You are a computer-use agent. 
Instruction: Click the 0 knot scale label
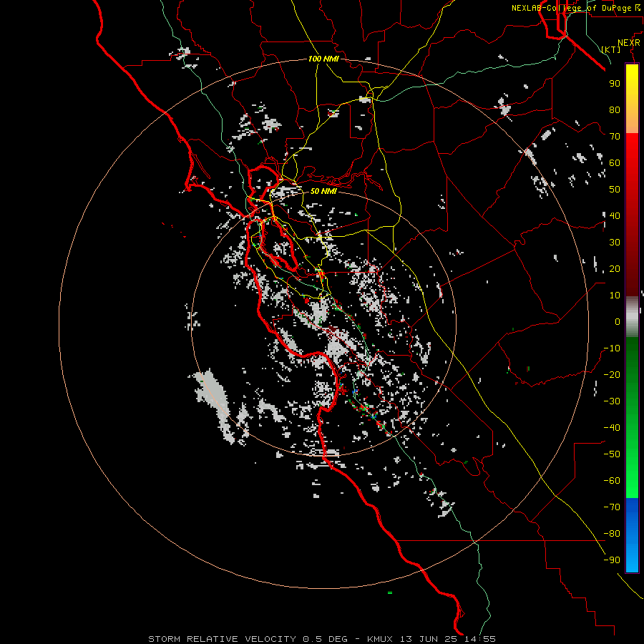point(618,321)
